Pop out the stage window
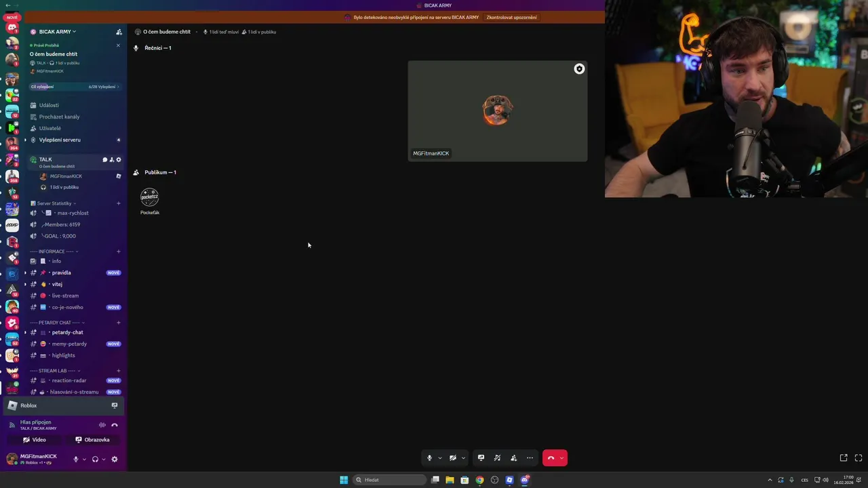Viewport: 868px width, 488px height. click(x=844, y=458)
